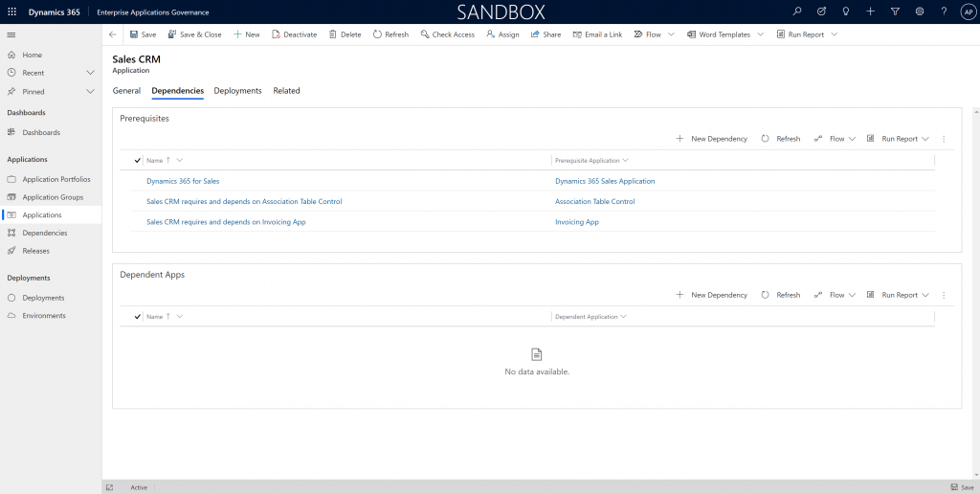This screenshot has width=980, height=494.
Task: Toggle select-all checkmark in Prerequisites grid
Action: (x=138, y=161)
